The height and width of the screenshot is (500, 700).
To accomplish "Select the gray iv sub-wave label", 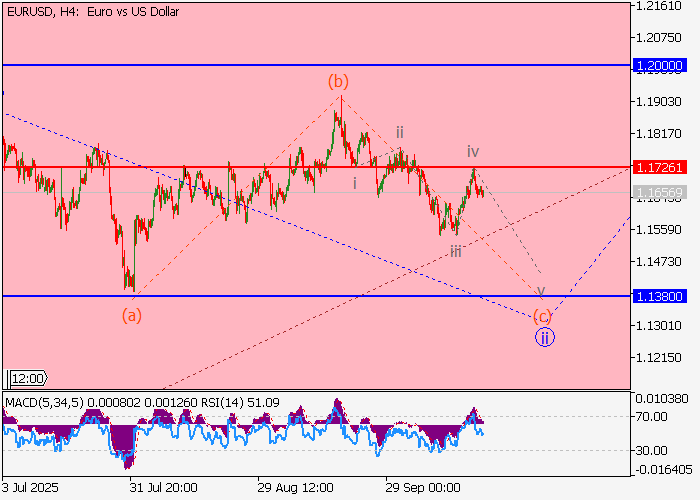I will tap(473, 152).
